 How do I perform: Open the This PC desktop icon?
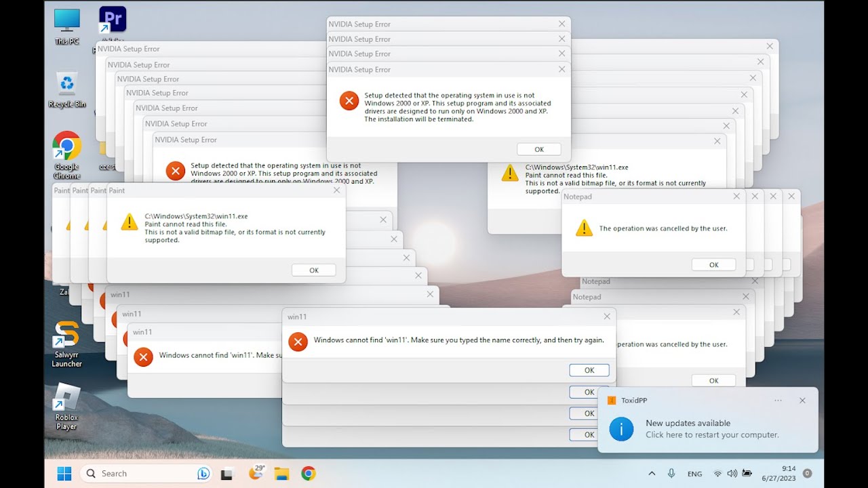[x=67, y=27]
